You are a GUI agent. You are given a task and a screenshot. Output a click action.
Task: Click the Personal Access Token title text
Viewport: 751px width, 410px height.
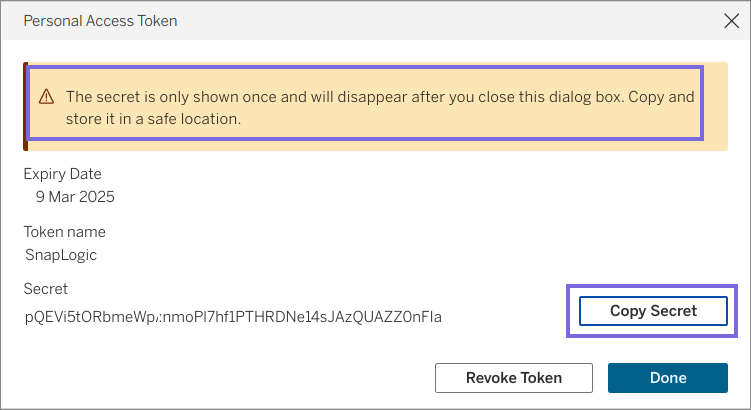[x=100, y=20]
